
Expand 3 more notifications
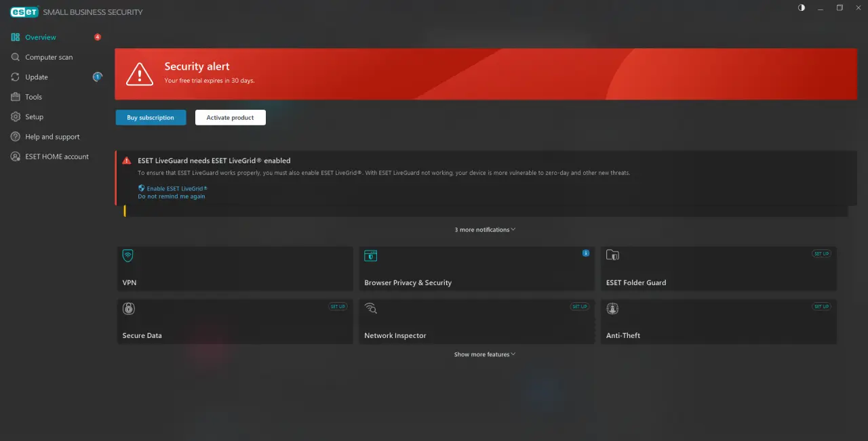click(485, 230)
